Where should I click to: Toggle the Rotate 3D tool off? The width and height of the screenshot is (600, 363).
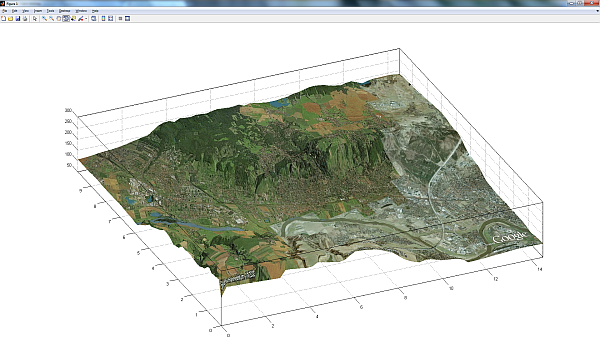point(66,18)
